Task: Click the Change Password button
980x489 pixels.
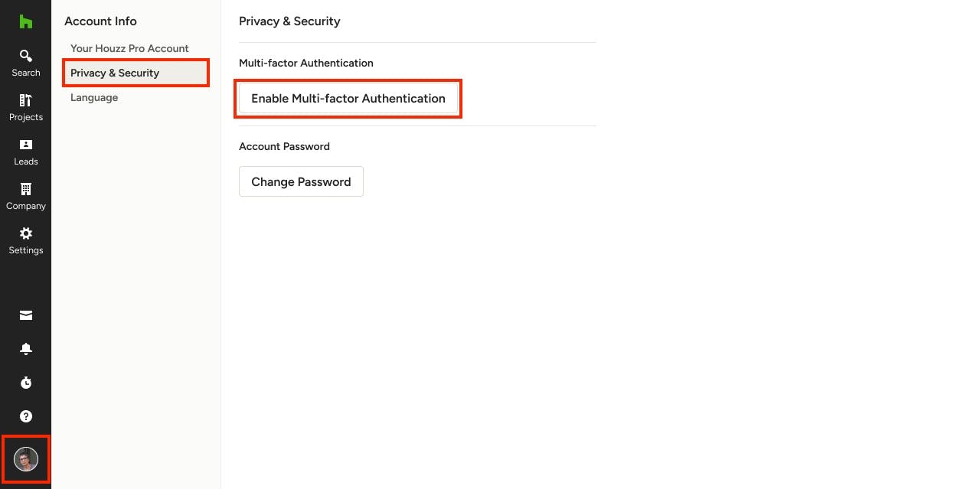Action: coord(301,181)
